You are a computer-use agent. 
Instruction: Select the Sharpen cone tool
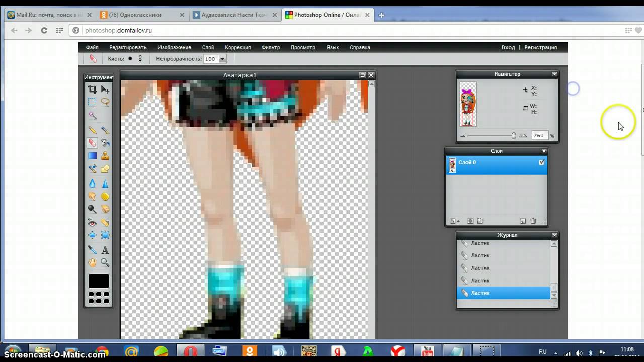105,184
